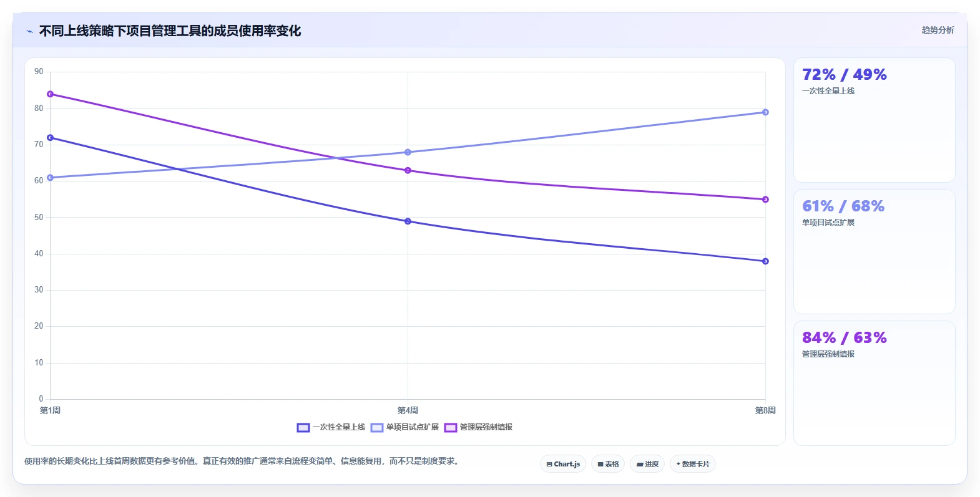Click the 第8周 x-axis label
Image resolution: width=980 pixels, height=497 pixels.
coord(765,410)
